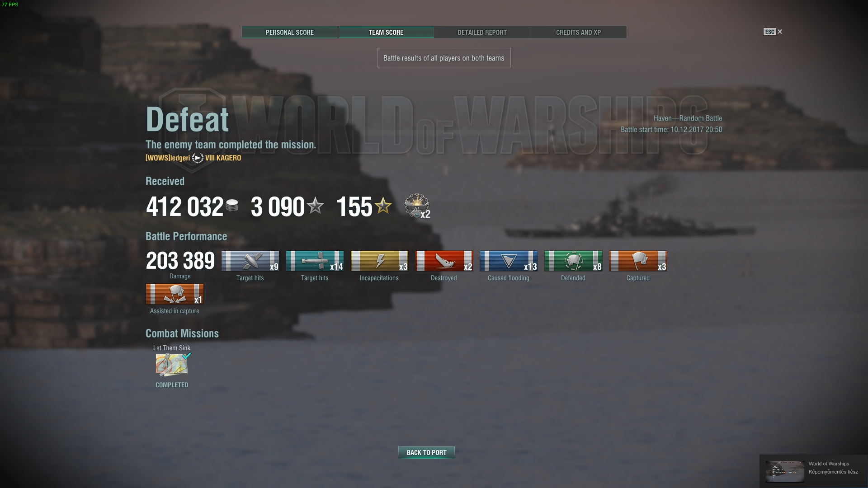
Task: Click the silver XP star icon
Action: coord(316,206)
